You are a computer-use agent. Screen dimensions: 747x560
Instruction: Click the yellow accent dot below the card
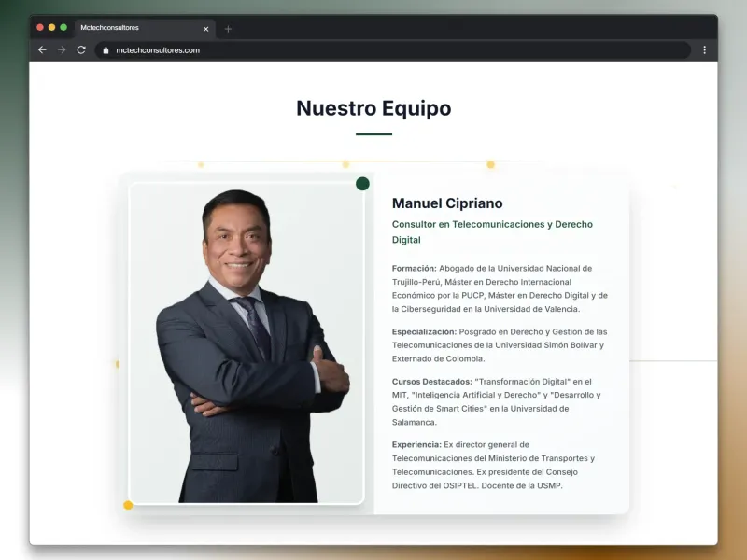point(126,504)
